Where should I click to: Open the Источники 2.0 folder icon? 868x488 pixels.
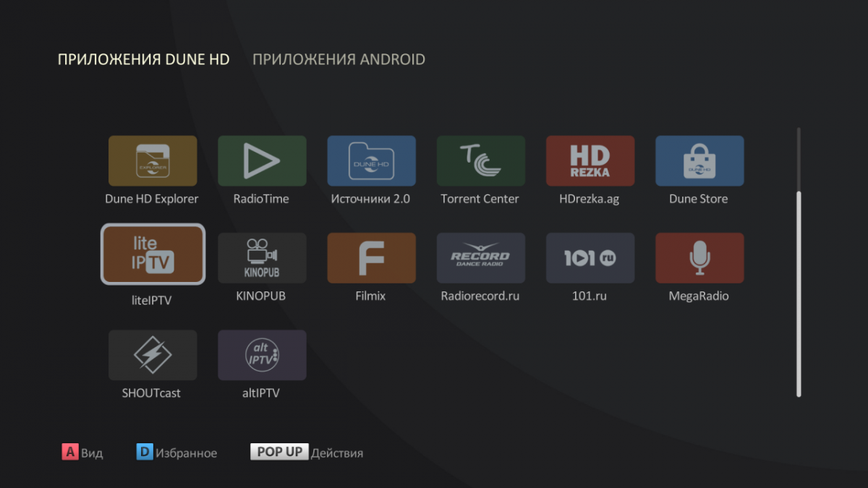pos(371,160)
